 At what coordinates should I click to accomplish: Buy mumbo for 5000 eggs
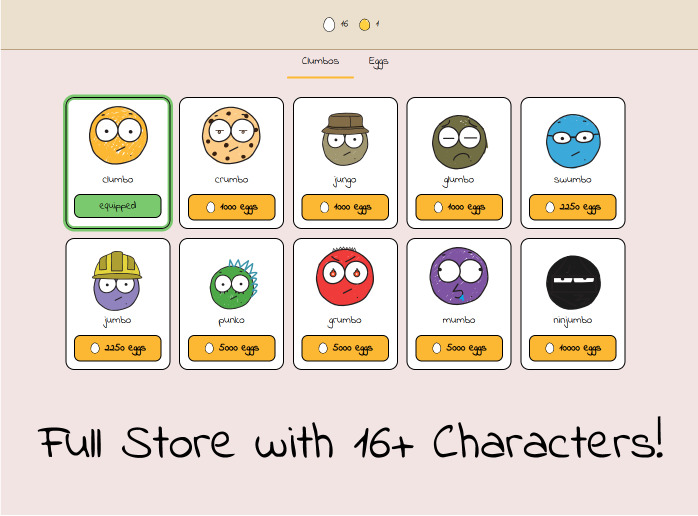coord(459,348)
